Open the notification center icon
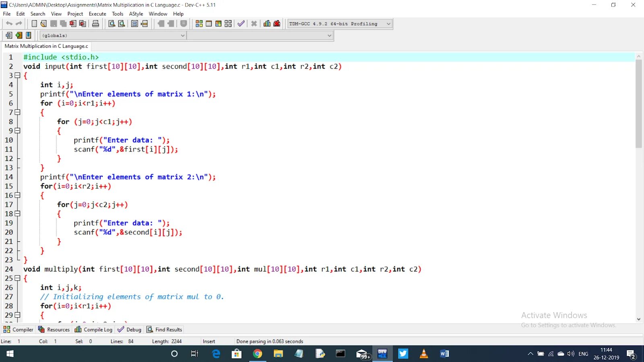The image size is (644, 362). pos(631,354)
